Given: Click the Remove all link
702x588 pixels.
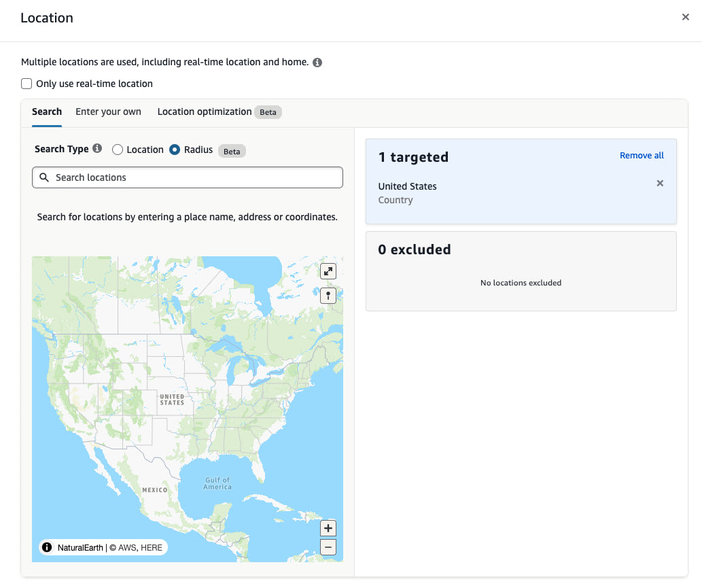Looking at the screenshot, I should [x=642, y=155].
